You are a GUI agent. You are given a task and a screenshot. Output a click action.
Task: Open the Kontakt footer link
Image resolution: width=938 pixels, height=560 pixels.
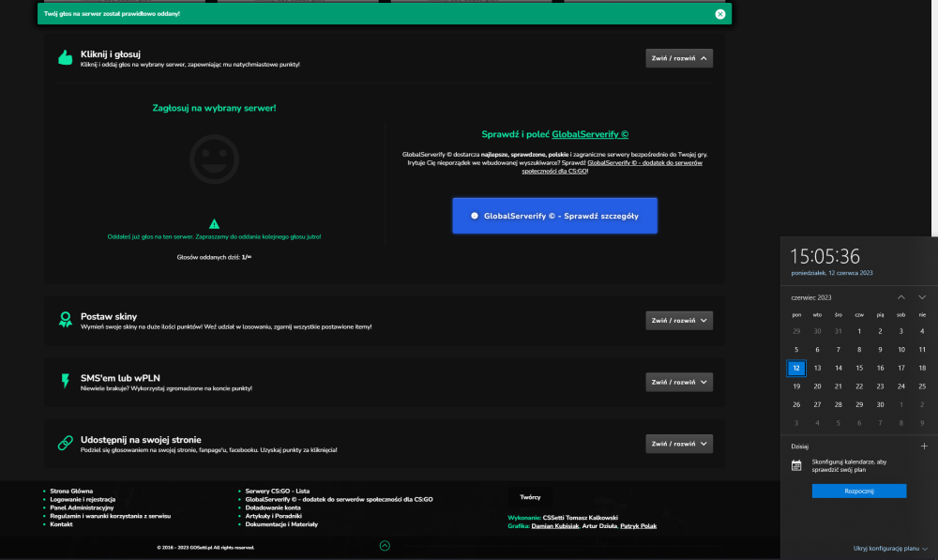click(61, 524)
